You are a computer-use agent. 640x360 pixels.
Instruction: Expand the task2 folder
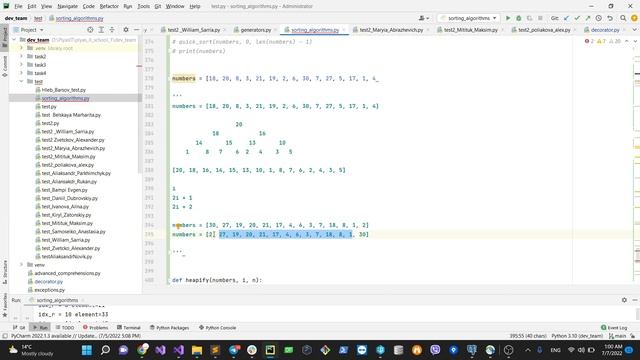point(21,56)
